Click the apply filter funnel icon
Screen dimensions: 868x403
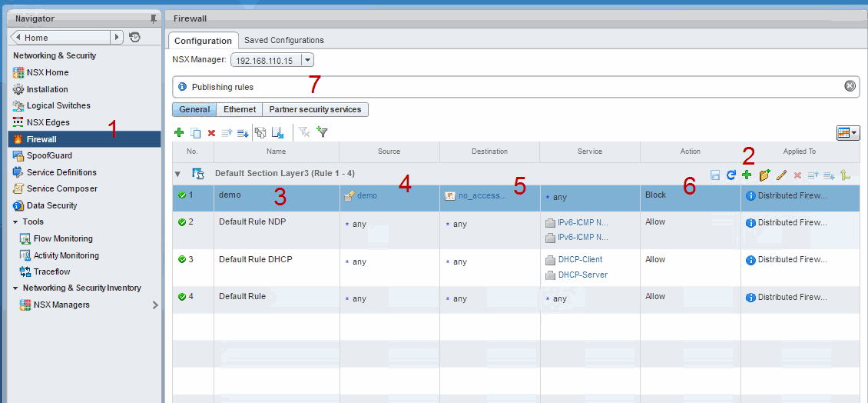coord(322,132)
